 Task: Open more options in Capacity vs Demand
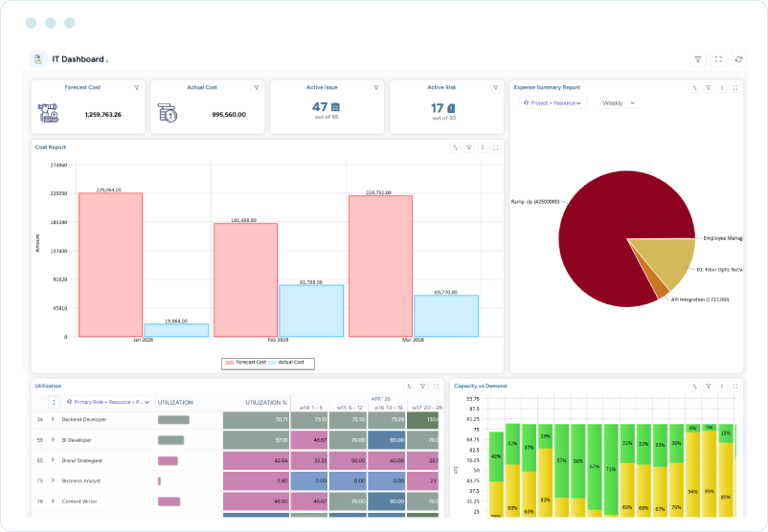[721, 387]
